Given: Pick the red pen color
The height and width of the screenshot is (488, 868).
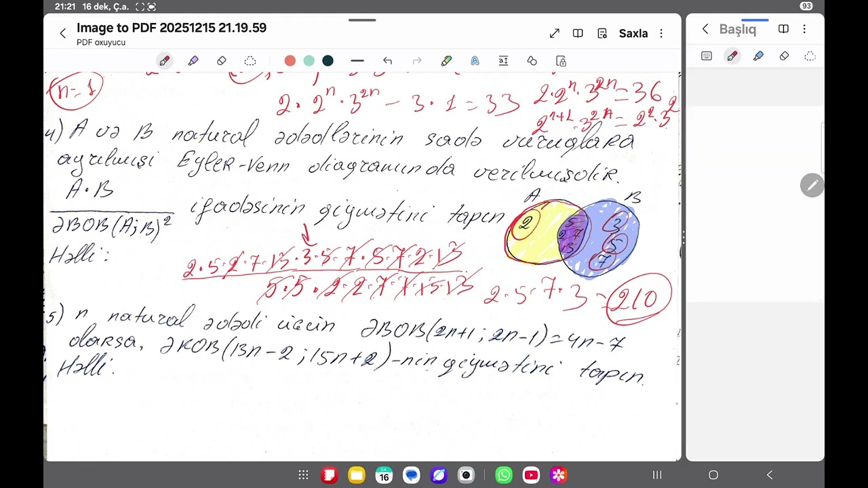Looking at the screenshot, I should point(290,61).
